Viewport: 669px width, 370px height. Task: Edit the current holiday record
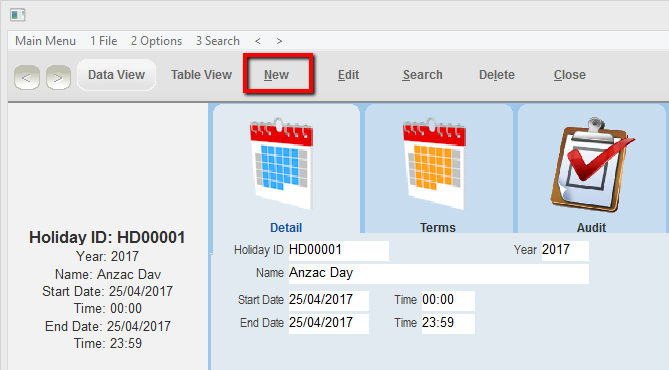[x=348, y=75]
